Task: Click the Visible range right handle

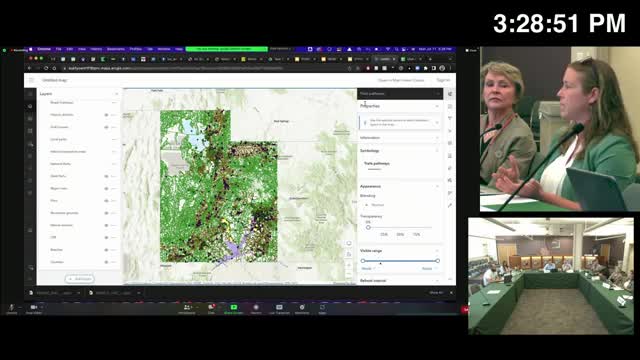Action: pos(438,261)
